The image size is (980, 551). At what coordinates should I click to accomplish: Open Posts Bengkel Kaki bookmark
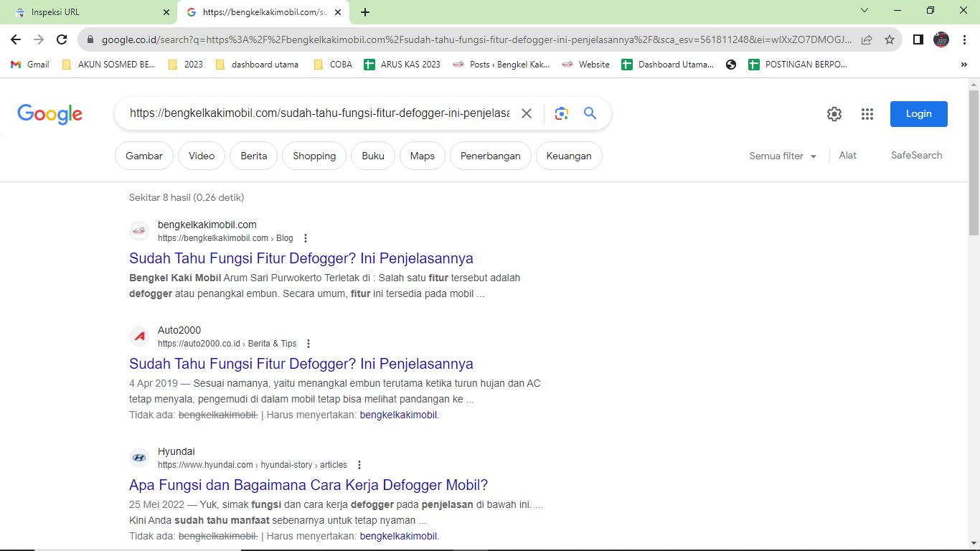(501, 65)
